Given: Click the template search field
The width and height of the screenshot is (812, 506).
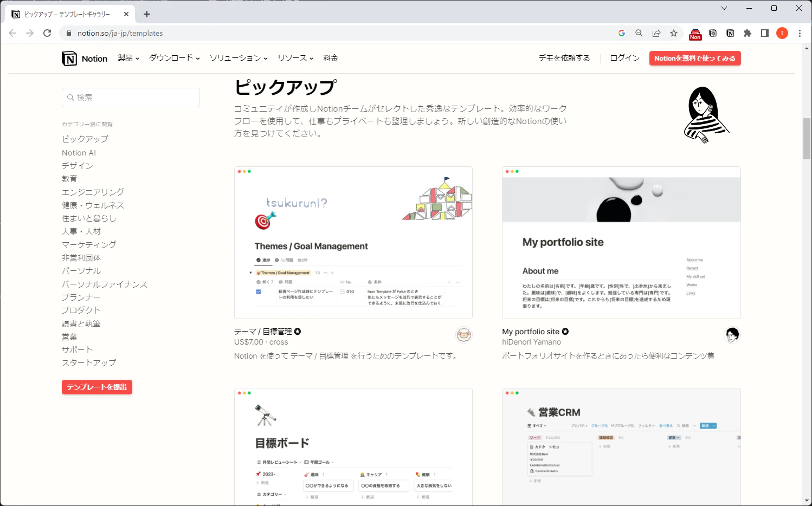Looking at the screenshot, I should tap(131, 98).
